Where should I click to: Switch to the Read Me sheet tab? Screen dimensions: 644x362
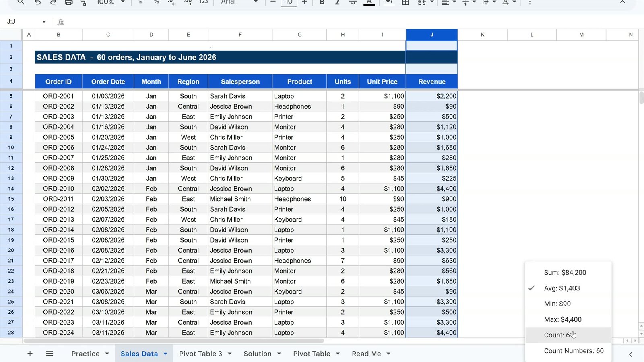pyautogui.click(x=366, y=354)
